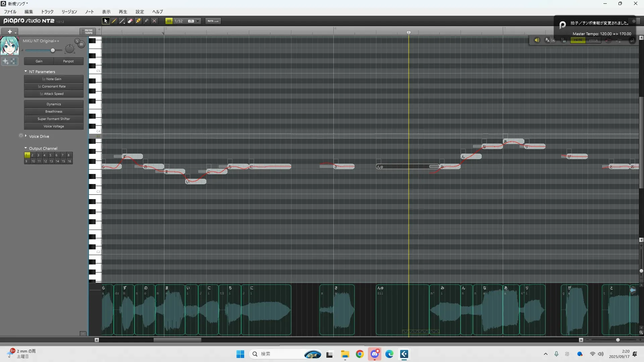Open the Breathiness parameter
This screenshot has width=644, height=362.
[54, 111]
